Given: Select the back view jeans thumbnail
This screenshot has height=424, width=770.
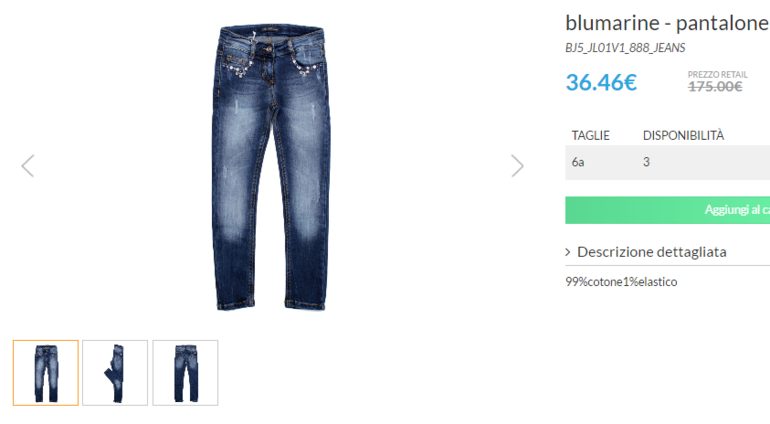Looking at the screenshot, I should 185,372.
